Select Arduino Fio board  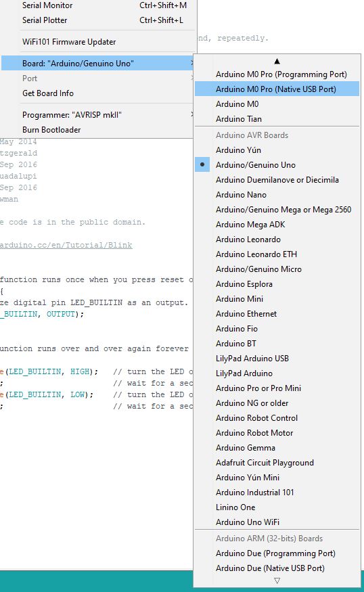pyautogui.click(x=277, y=328)
